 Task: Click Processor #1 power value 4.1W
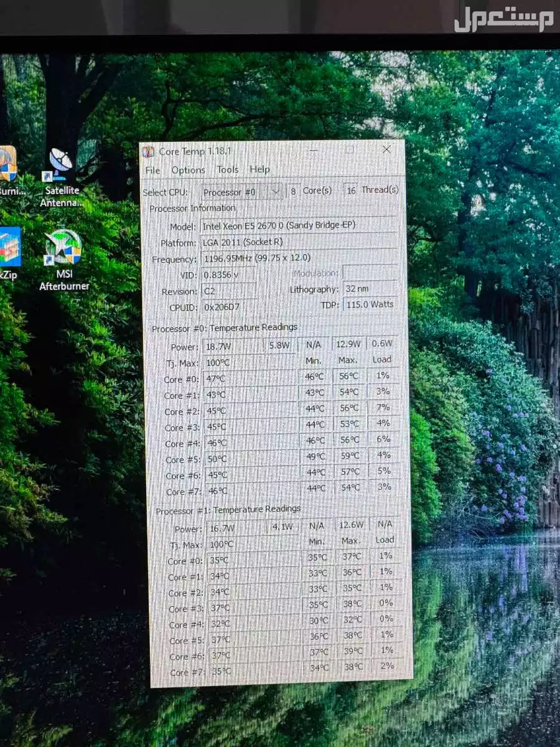click(282, 527)
